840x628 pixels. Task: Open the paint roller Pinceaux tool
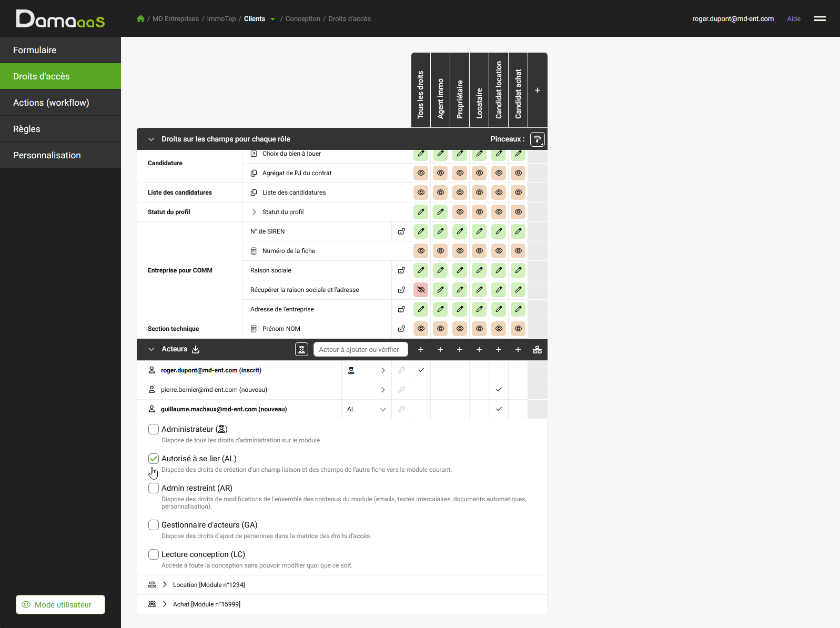pyautogui.click(x=537, y=139)
